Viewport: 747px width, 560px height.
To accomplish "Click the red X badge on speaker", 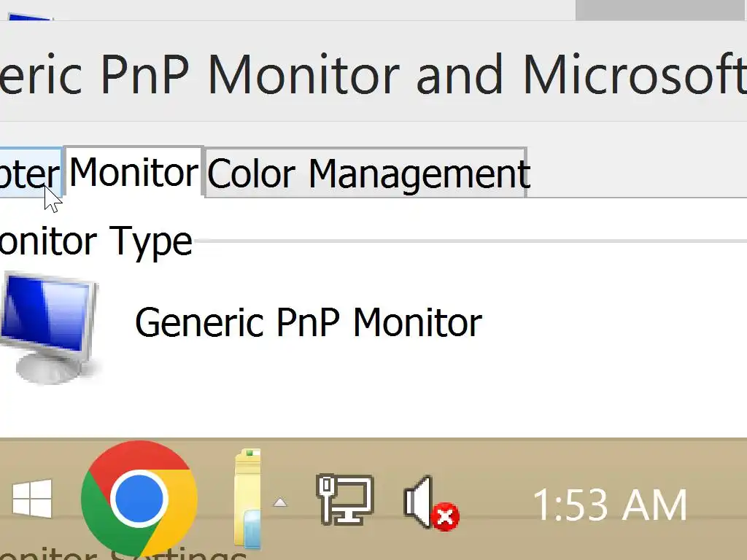I will (446, 518).
